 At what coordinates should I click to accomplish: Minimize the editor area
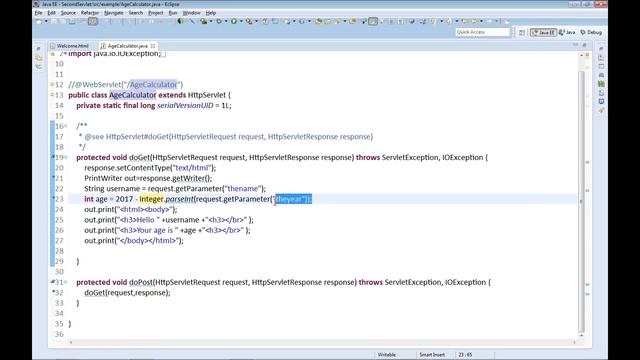pyautogui.click(x=575, y=45)
